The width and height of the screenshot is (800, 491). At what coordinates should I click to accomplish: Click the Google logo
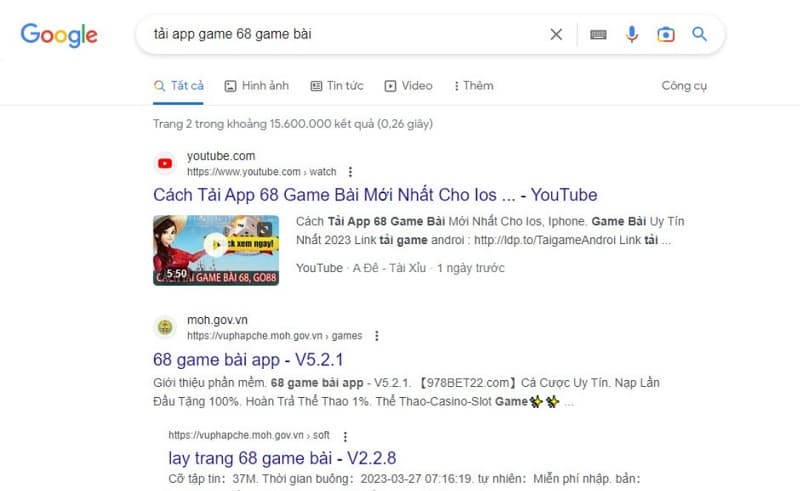pos(59,35)
